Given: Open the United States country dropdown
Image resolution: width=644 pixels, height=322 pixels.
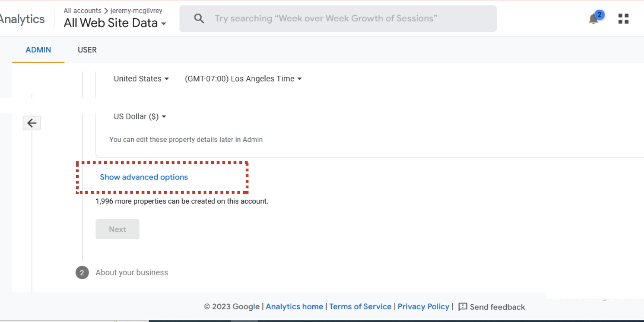Looking at the screenshot, I should click(141, 79).
